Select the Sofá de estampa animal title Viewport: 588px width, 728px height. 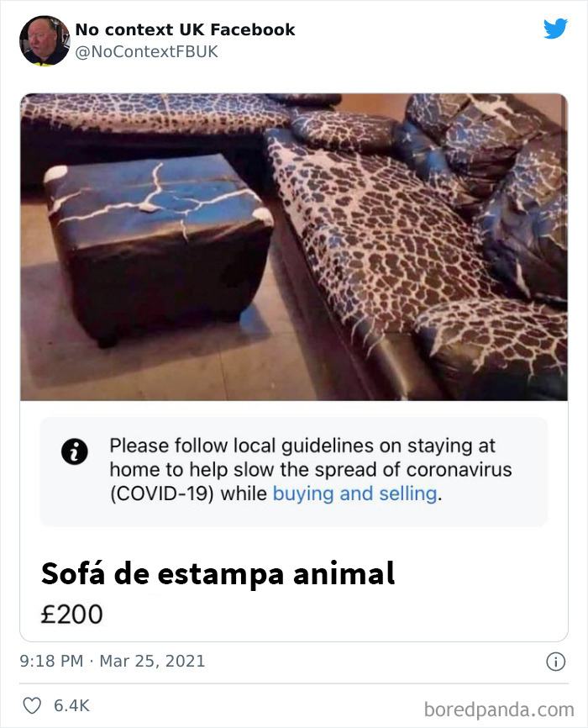point(217,573)
